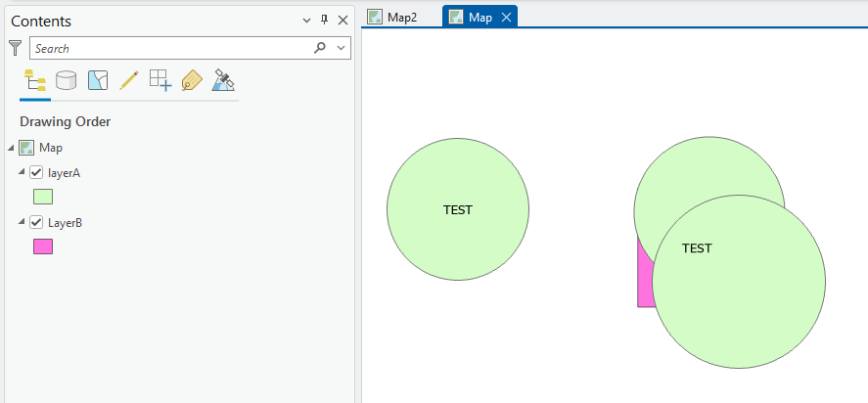This screenshot has height=403, width=868.
Task: Choose the List By Snapping icon
Action: click(x=160, y=81)
